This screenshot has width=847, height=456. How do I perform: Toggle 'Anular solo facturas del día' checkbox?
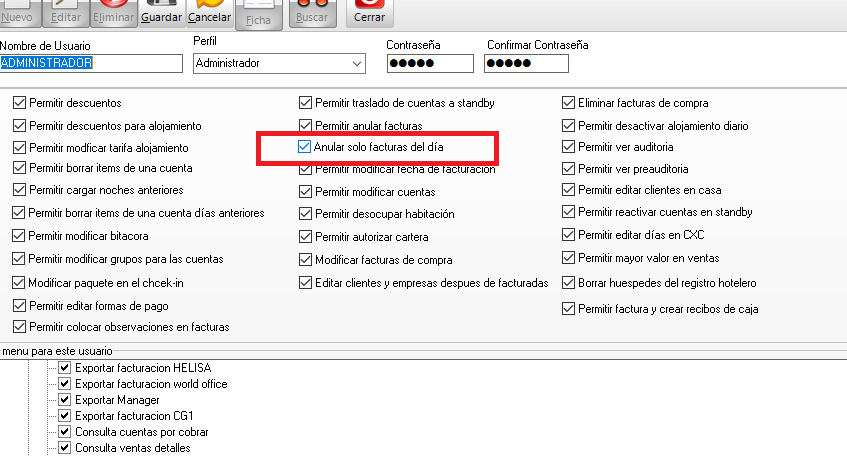click(305, 148)
